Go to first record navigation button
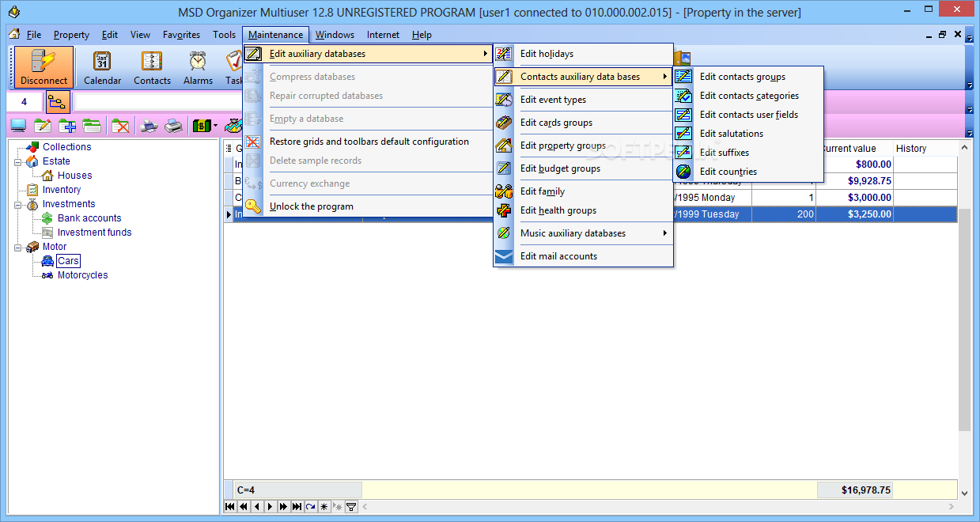This screenshot has height=522, width=980. [230, 506]
